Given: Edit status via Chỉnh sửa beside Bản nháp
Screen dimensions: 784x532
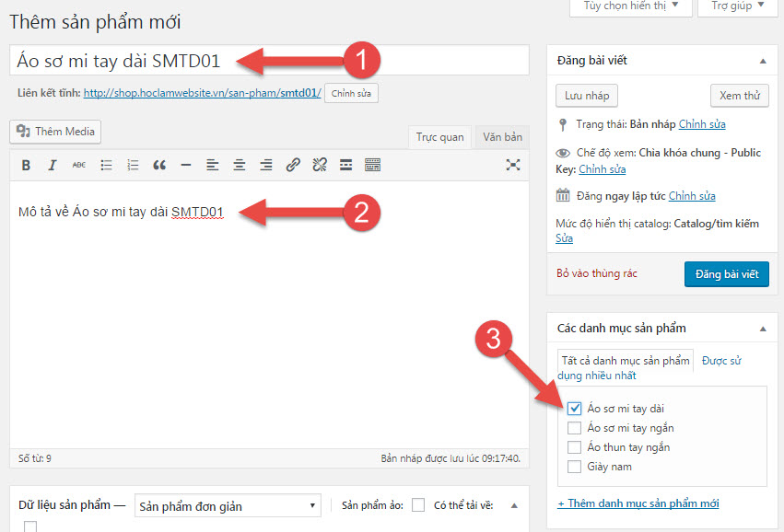Looking at the screenshot, I should click(702, 124).
